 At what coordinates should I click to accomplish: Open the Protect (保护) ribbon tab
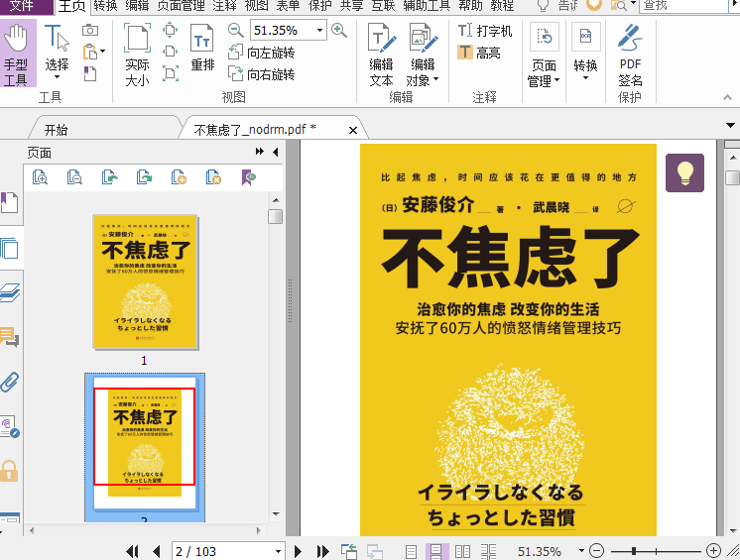tap(320, 6)
